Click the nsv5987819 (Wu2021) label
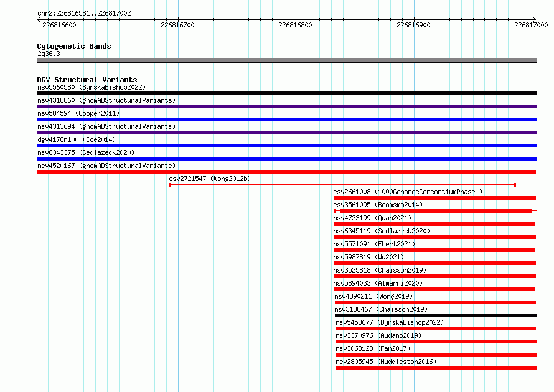The image size is (554, 392). click(369, 257)
